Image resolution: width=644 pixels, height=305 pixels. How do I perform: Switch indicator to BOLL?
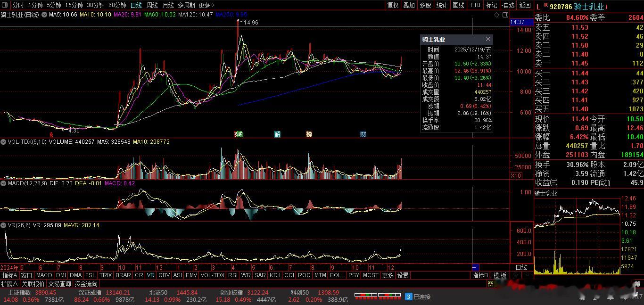coord(337,275)
